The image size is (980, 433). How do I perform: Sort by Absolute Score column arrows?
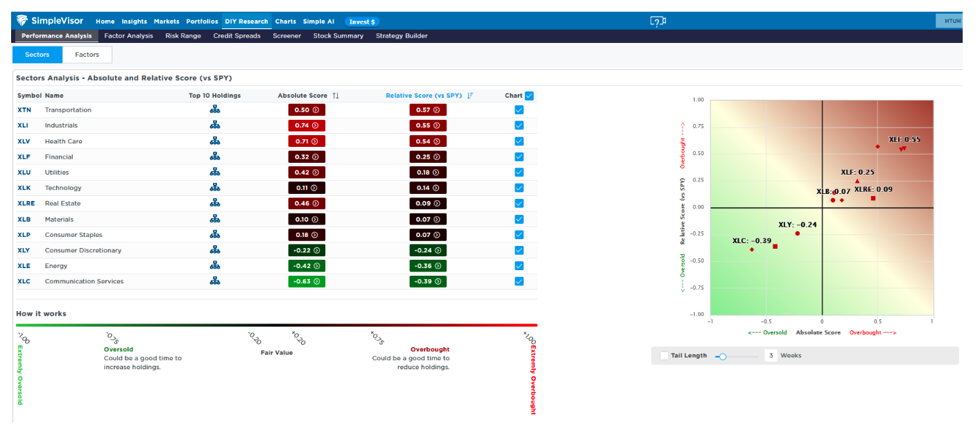pos(336,96)
